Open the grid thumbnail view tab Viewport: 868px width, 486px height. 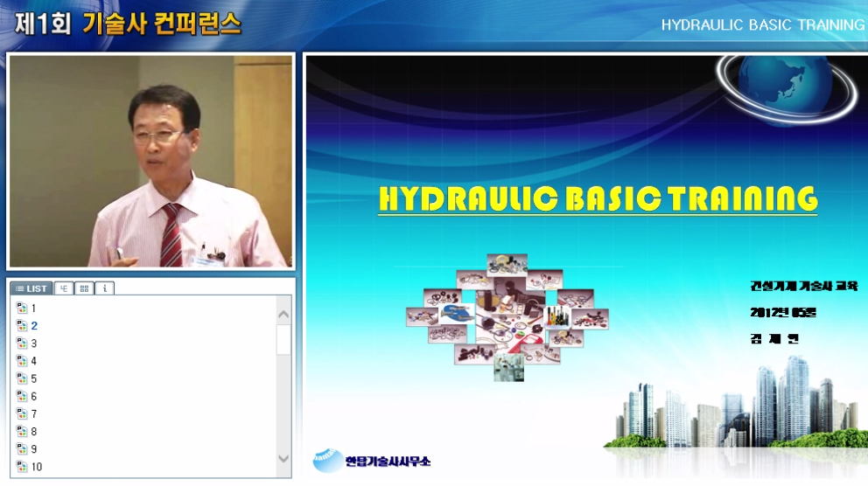84,288
